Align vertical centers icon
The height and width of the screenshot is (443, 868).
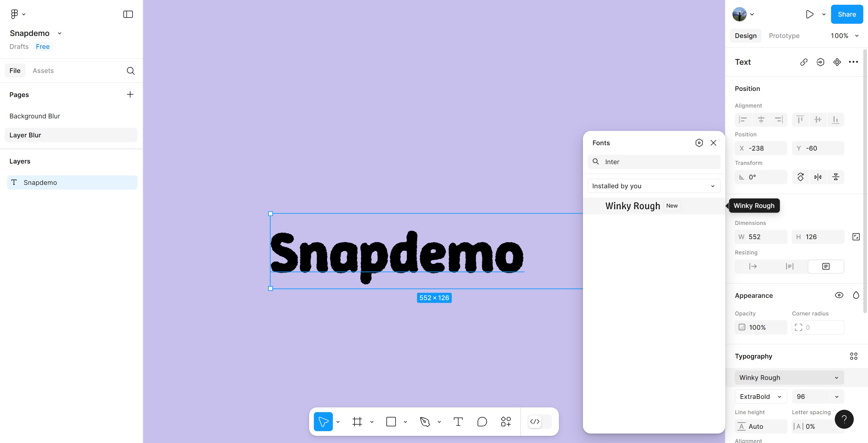[818, 120]
